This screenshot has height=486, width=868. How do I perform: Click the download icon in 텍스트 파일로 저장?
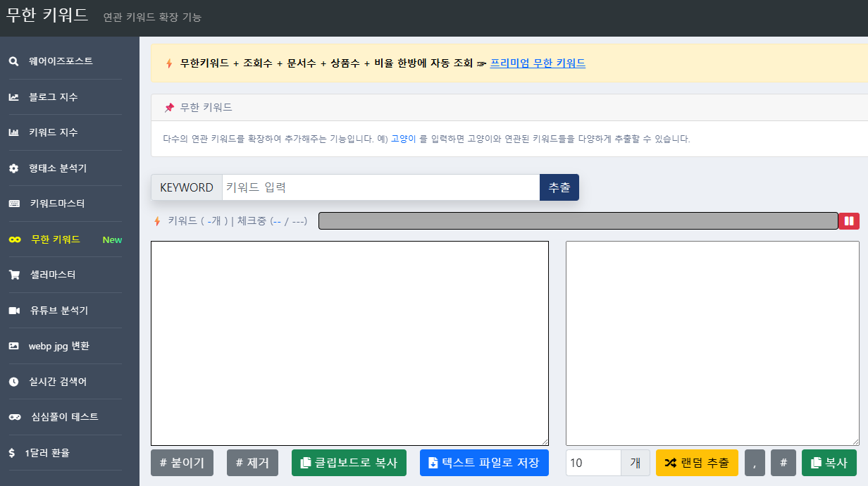coord(433,463)
